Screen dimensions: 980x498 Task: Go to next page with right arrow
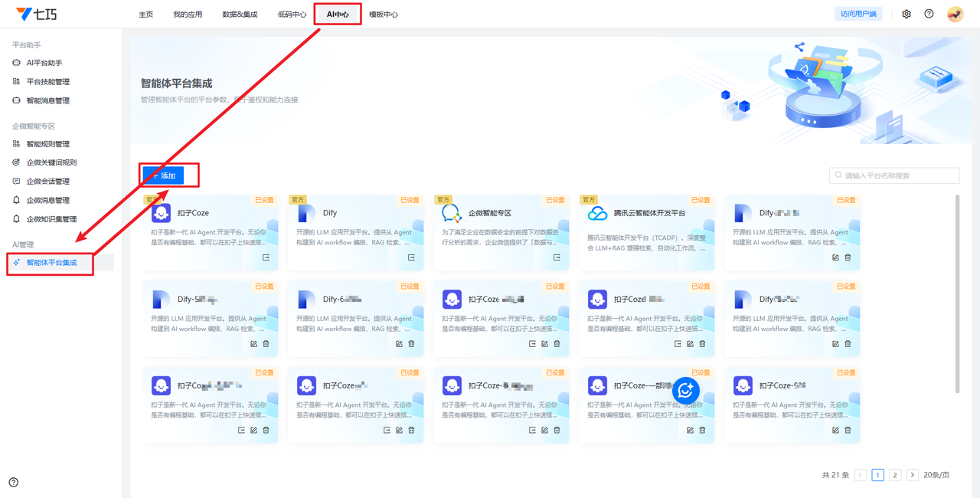coord(912,475)
